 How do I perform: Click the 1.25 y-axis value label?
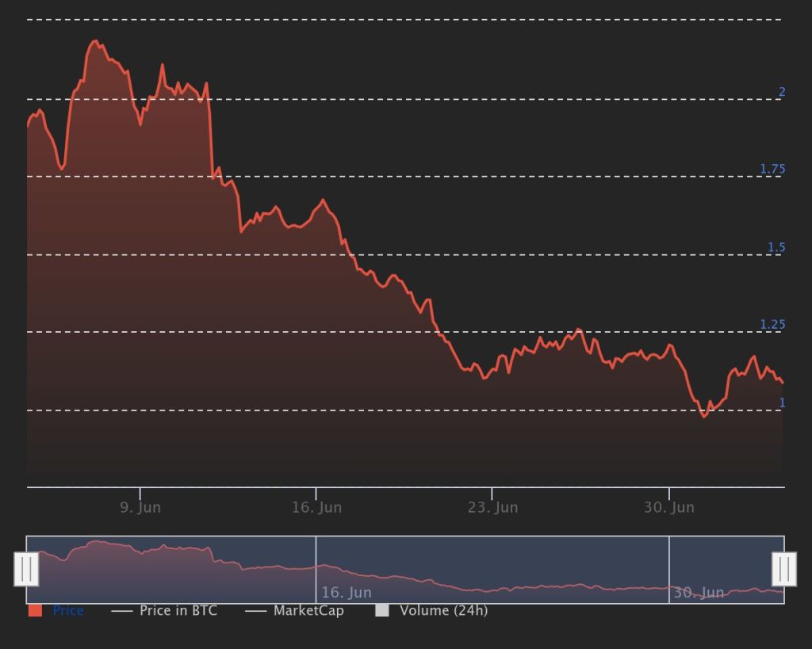(x=772, y=324)
